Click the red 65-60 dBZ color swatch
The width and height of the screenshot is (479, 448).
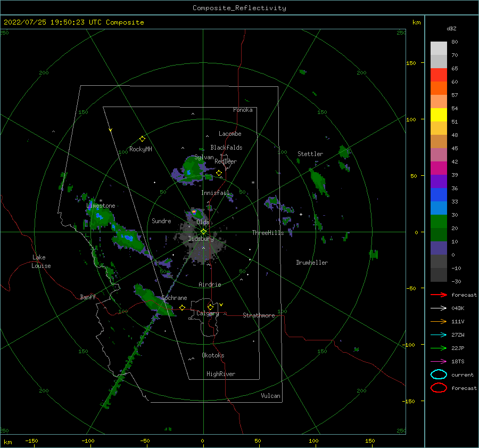click(439, 75)
